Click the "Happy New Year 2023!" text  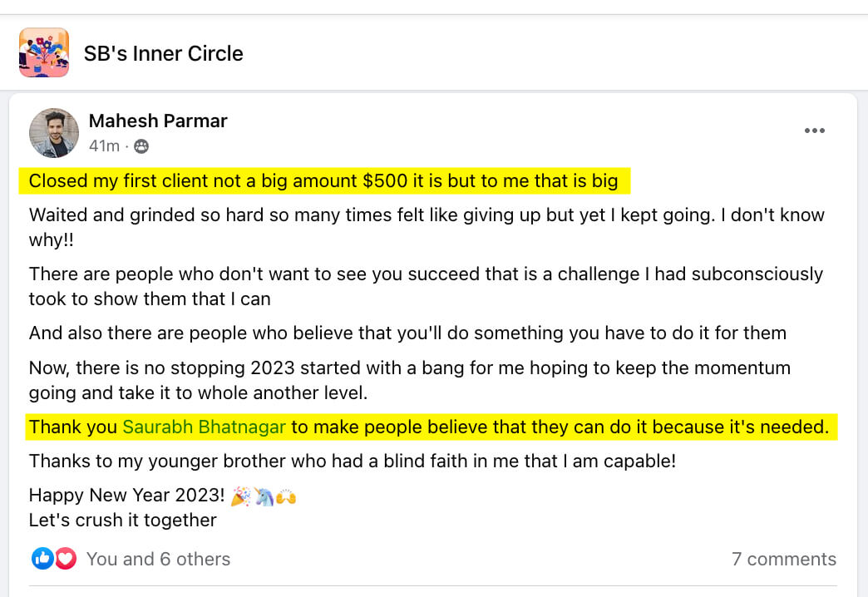126,496
